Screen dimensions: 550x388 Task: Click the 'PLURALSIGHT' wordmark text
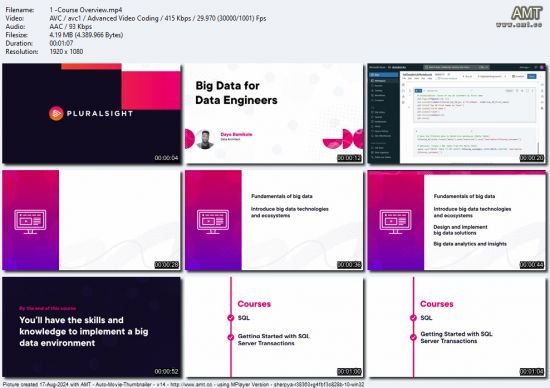tap(100, 114)
